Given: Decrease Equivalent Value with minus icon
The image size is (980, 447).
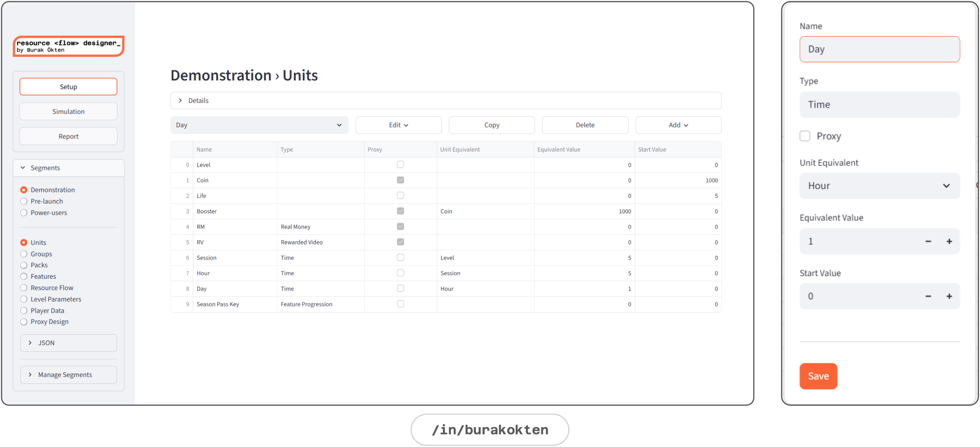Looking at the screenshot, I should 928,241.
